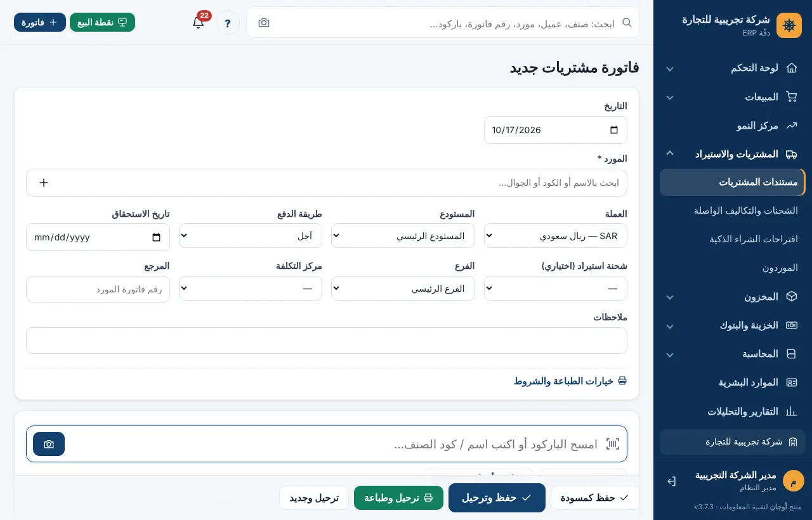
Task: Open the help question mark button
Action: pos(228,23)
